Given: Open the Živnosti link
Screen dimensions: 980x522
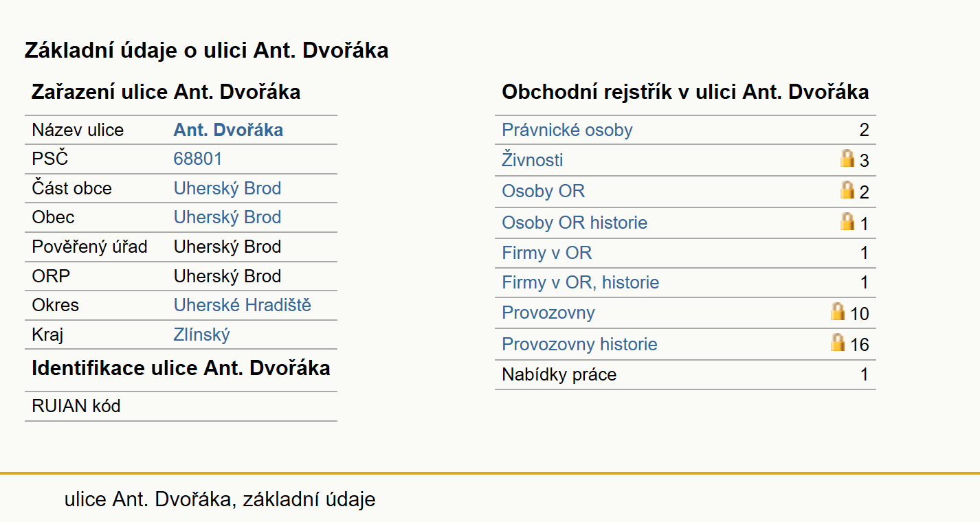Looking at the screenshot, I should point(533,160).
